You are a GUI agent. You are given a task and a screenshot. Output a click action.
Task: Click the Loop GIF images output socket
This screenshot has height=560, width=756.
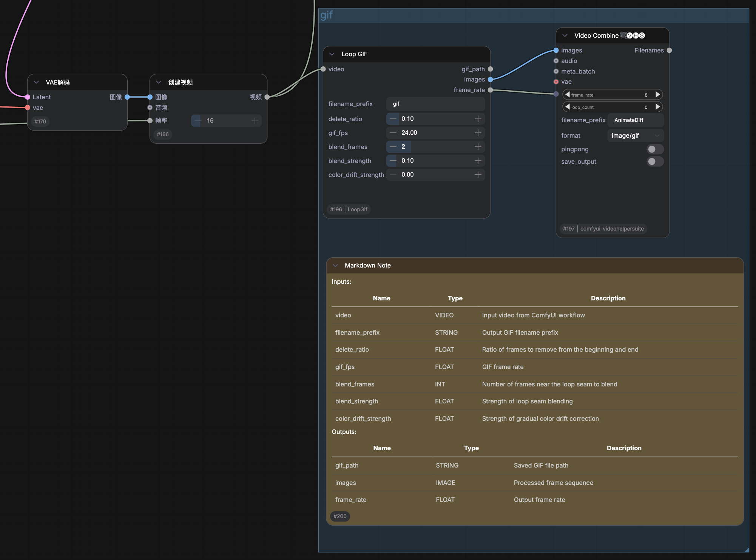pyautogui.click(x=490, y=79)
